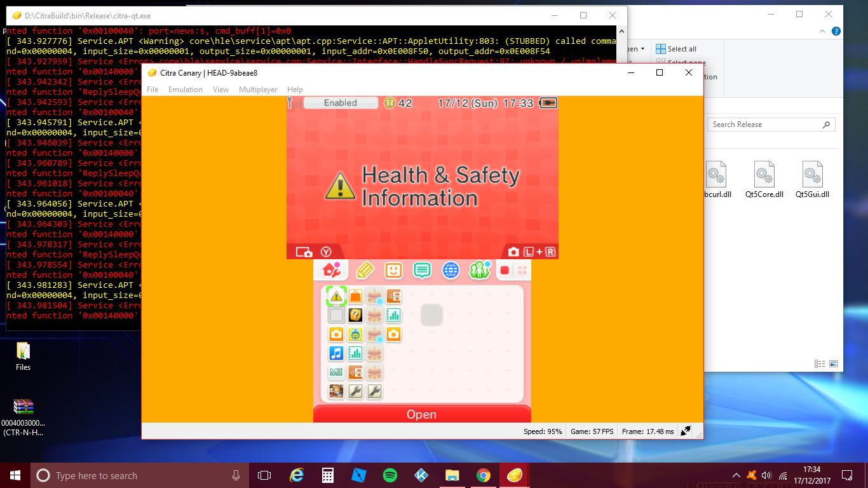The width and height of the screenshot is (868, 488).
Task: Click the Type here to search box
Action: coord(138,475)
